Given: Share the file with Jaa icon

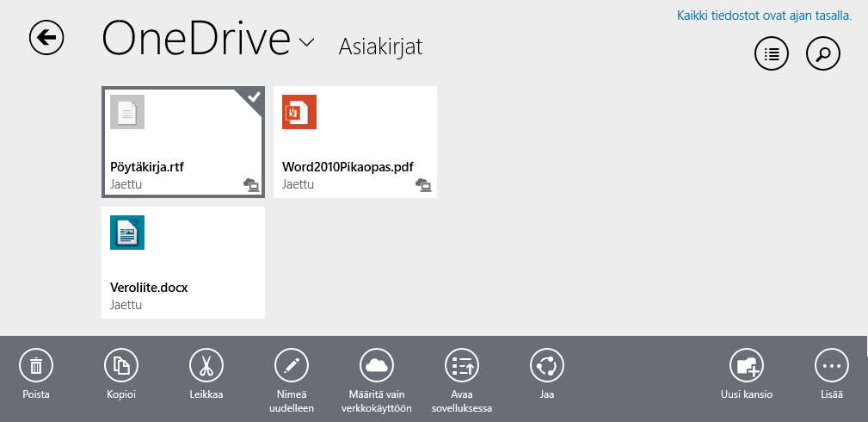Looking at the screenshot, I should pos(547,366).
